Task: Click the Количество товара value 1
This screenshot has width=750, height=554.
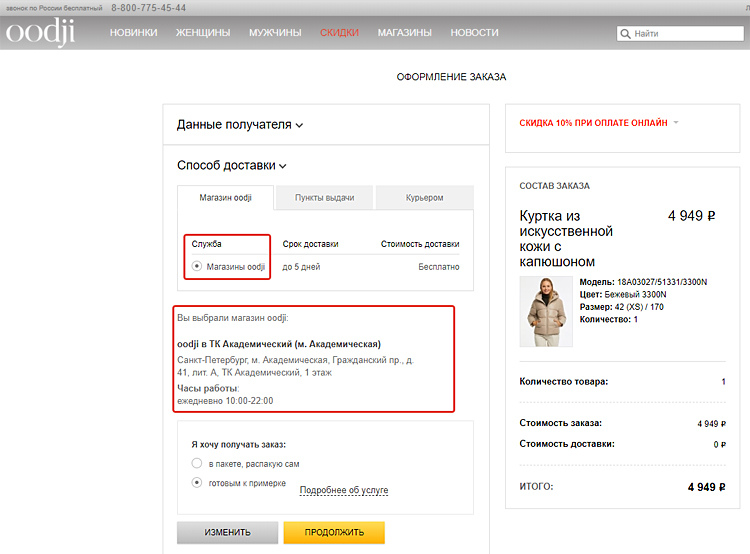Action: (x=723, y=381)
